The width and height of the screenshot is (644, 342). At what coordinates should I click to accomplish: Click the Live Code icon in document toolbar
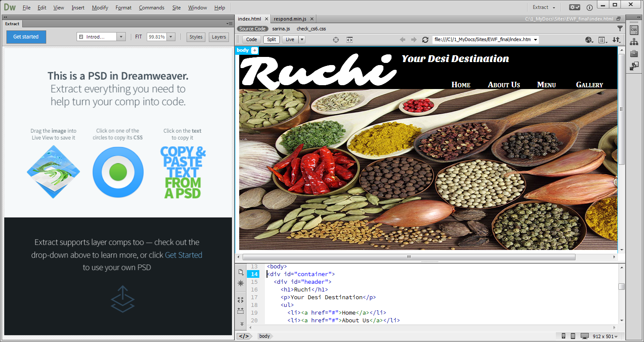click(x=350, y=39)
